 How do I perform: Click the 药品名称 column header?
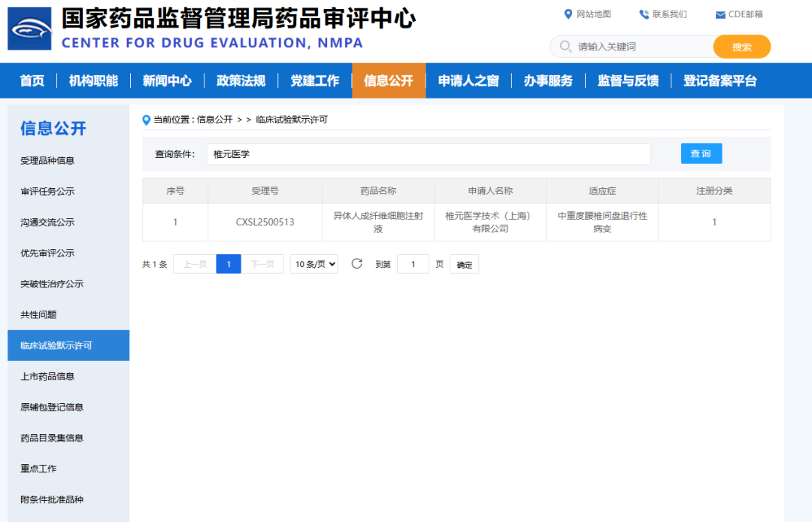pos(378,191)
